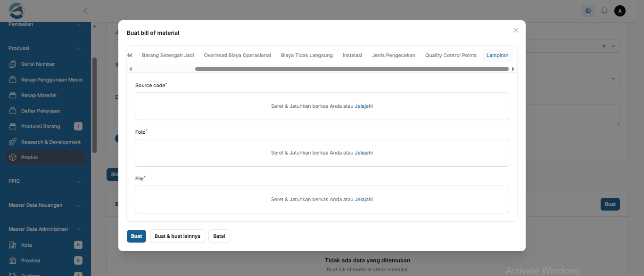Select the Barang Setengah Jadi tab

[168, 55]
